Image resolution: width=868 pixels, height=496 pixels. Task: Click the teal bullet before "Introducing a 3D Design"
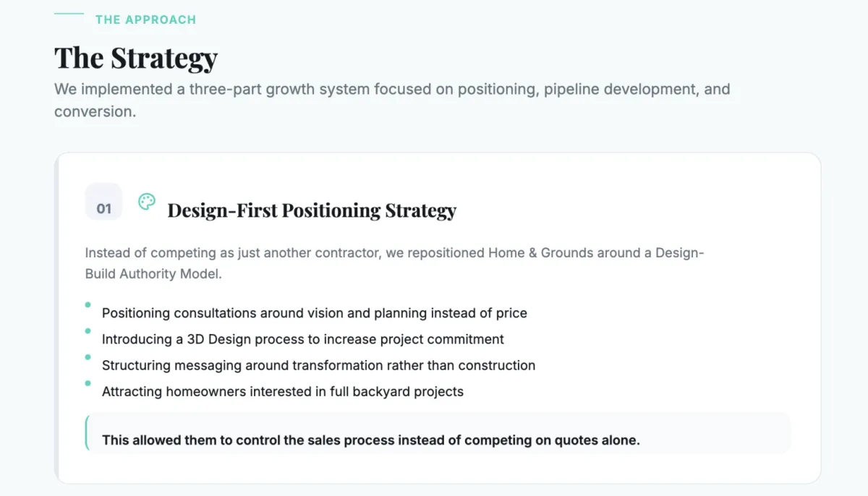click(x=88, y=331)
